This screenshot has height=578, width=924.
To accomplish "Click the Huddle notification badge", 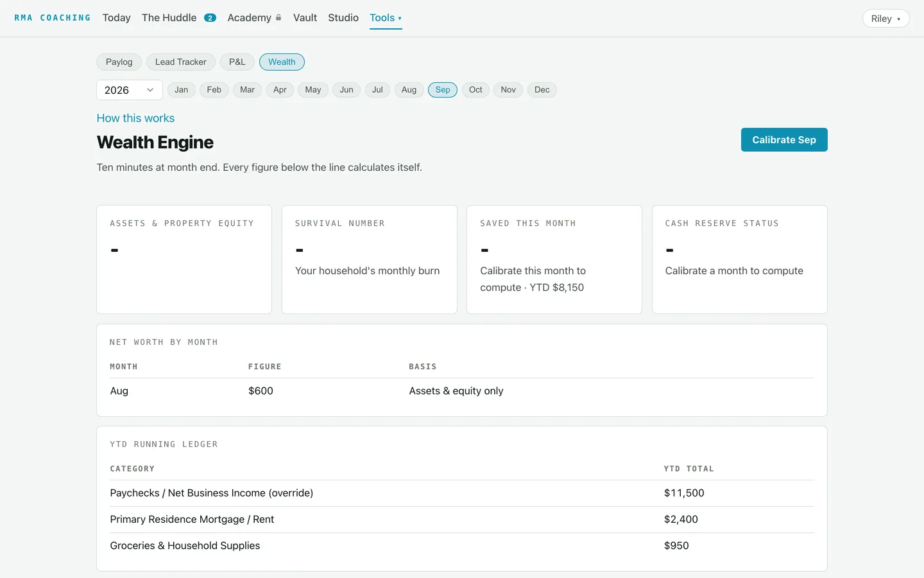I will click(210, 18).
